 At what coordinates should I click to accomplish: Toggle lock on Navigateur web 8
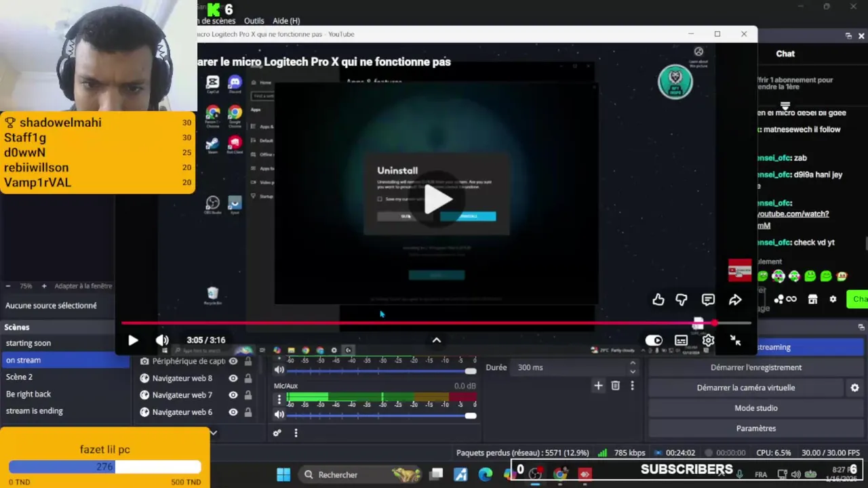(x=248, y=378)
